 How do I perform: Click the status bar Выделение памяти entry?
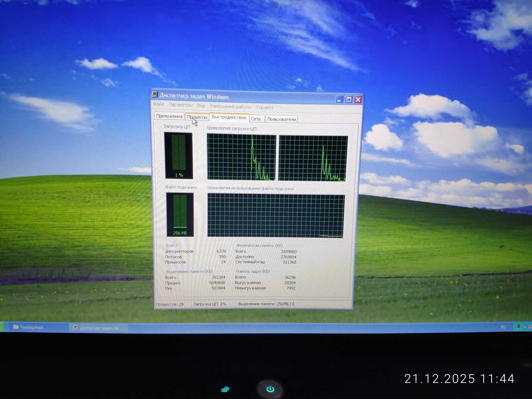pos(266,304)
